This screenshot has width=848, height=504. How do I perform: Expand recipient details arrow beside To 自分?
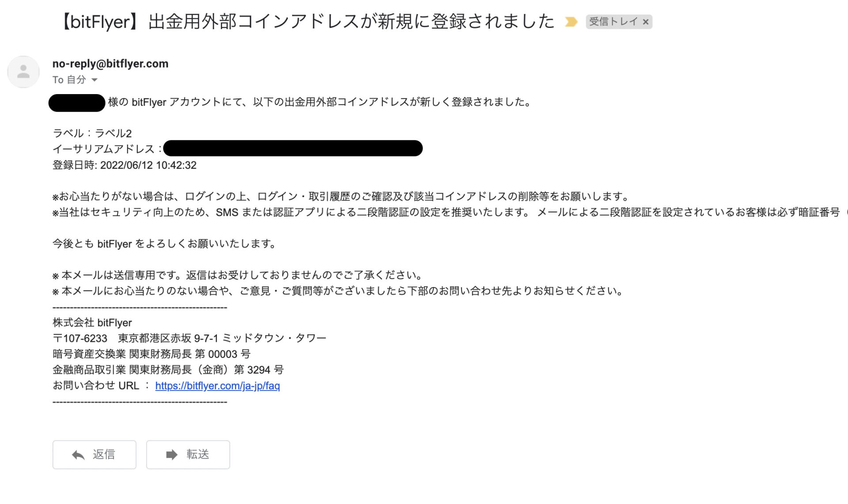coord(94,80)
